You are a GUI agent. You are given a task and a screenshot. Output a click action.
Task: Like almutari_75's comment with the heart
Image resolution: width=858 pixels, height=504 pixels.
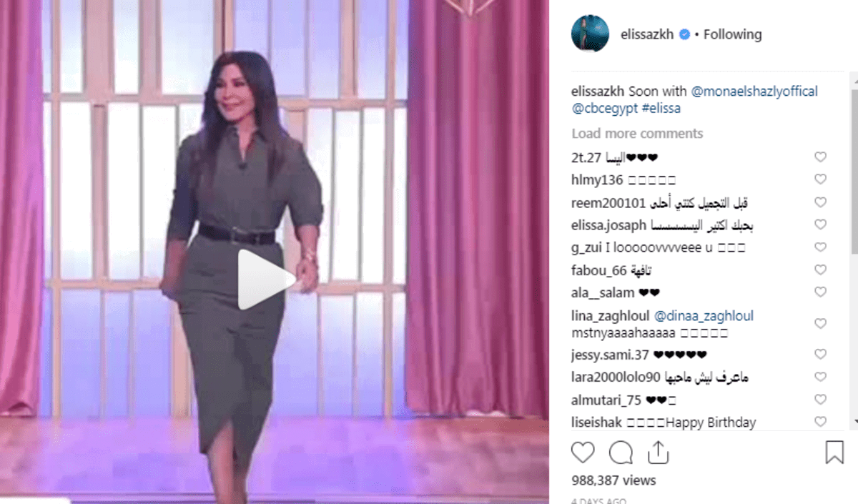pyautogui.click(x=821, y=400)
